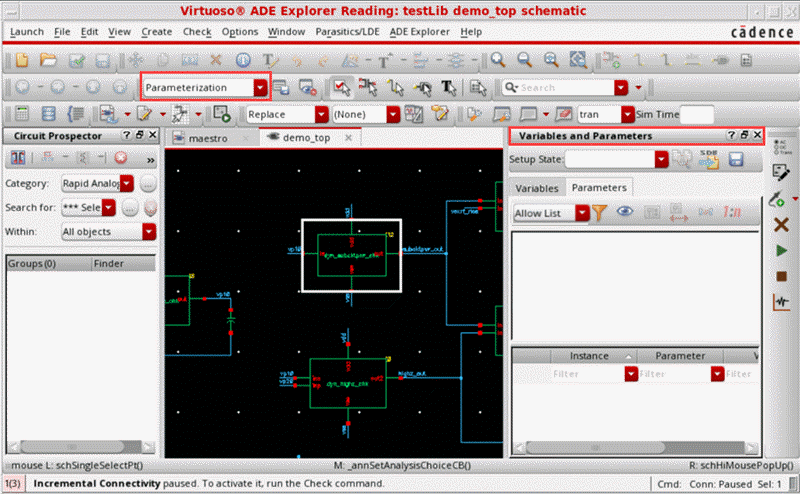The image size is (800, 494).
Task: Open the Search for dropdown
Action: click(109, 208)
